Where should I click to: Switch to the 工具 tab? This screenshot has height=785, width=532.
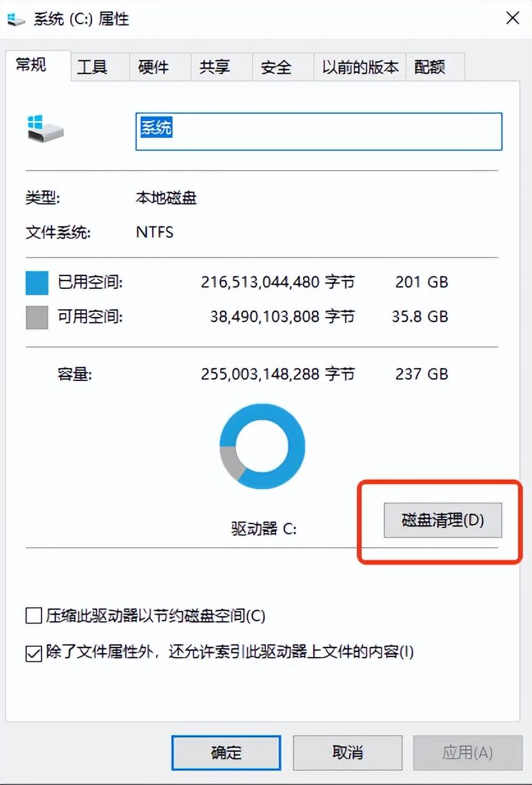pyautogui.click(x=92, y=67)
